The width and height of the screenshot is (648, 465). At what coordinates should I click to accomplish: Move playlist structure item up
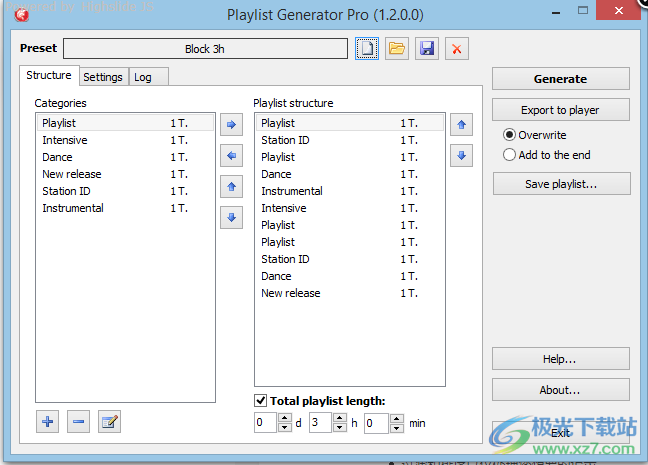(x=462, y=124)
